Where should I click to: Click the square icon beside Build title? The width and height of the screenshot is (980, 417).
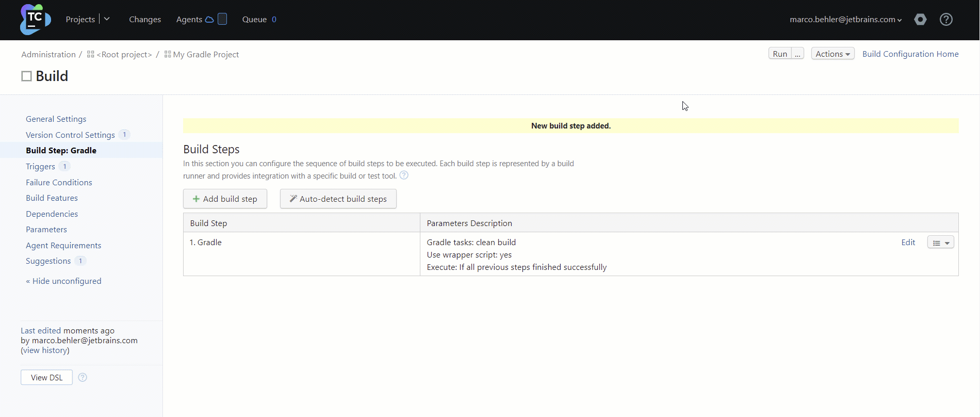point(26,76)
